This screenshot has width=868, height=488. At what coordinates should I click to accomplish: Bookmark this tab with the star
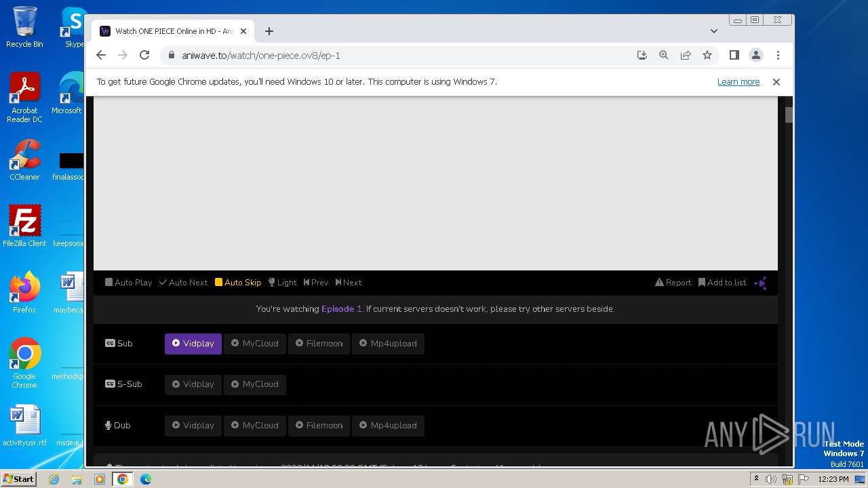pyautogui.click(x=707, y=56)
